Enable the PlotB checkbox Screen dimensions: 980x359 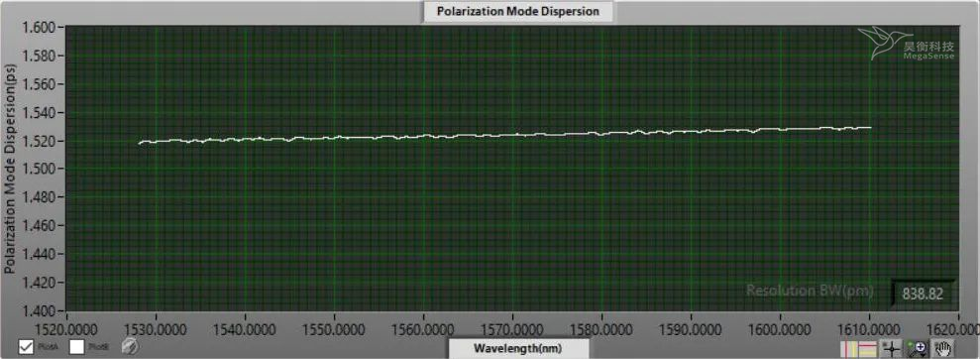(x=77, y=346)
